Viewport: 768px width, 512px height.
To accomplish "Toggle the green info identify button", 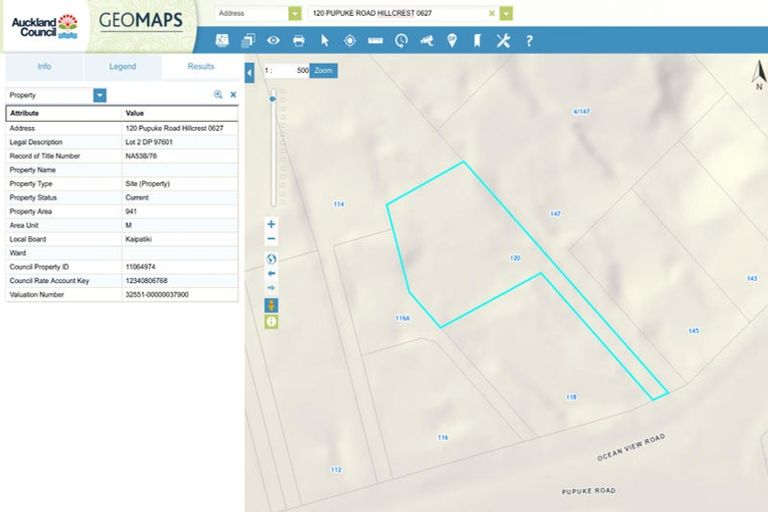I will tap(271, 321).
